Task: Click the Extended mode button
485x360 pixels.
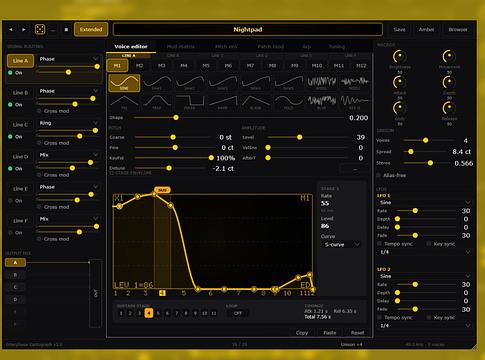Action: tap(91, 29)
